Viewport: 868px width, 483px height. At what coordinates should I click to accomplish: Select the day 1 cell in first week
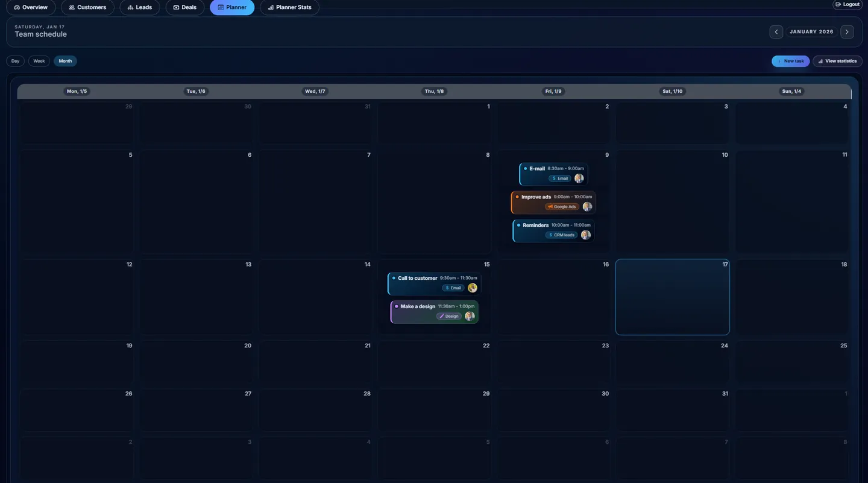[x=434, y=123]
